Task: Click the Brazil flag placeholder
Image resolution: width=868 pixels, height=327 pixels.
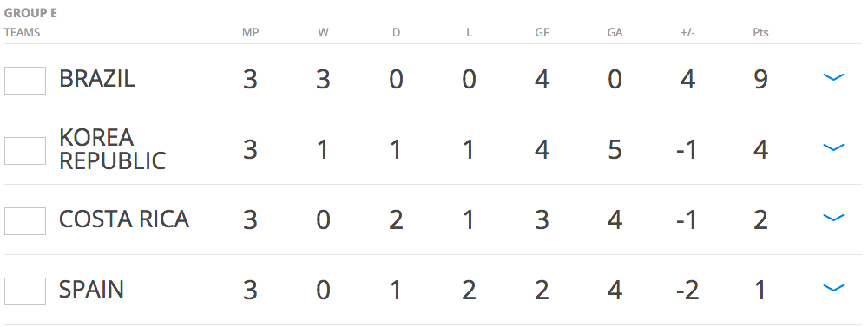Action: pos(25,81)
